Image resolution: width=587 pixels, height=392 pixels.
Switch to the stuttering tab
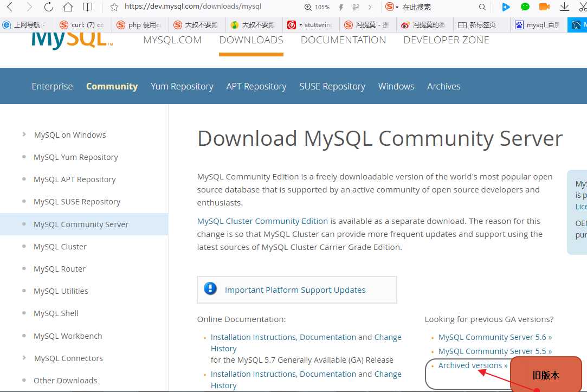click(x=312, y=25)
